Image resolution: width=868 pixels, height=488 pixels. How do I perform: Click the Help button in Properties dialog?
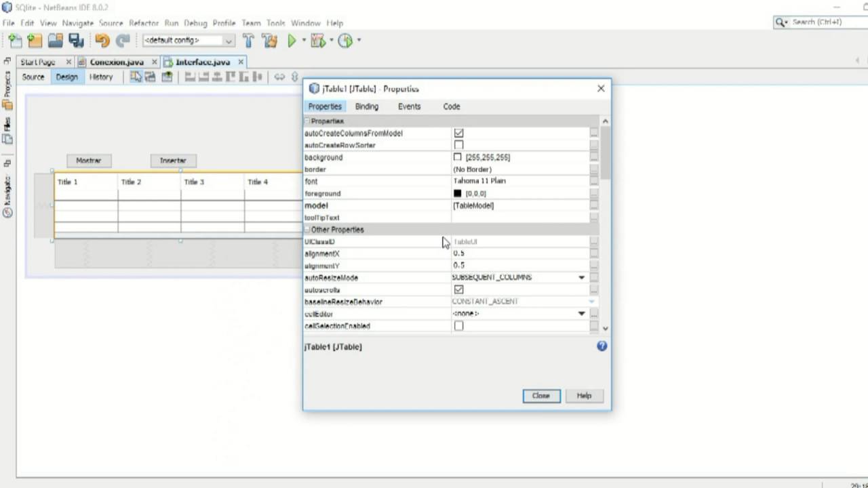(x=584, y=396)
